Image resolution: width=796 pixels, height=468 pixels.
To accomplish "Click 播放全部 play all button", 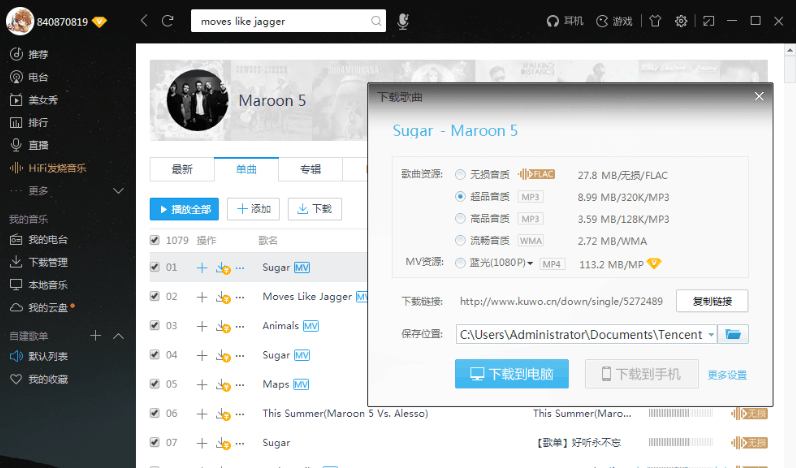I will (x=184, y=209).
